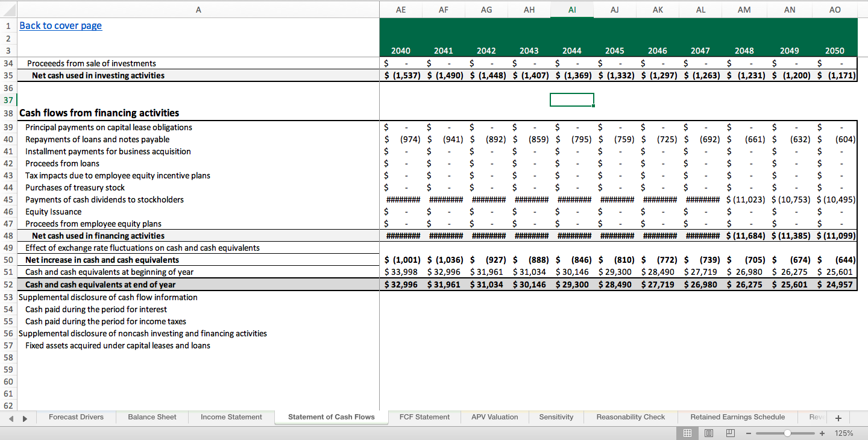Switch to Normal view icon

point(687,433)
